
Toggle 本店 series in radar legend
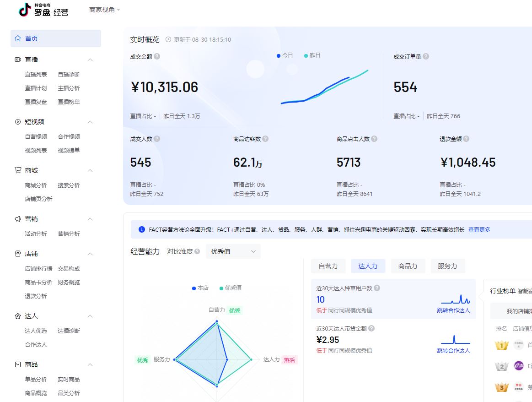(200, 288)
